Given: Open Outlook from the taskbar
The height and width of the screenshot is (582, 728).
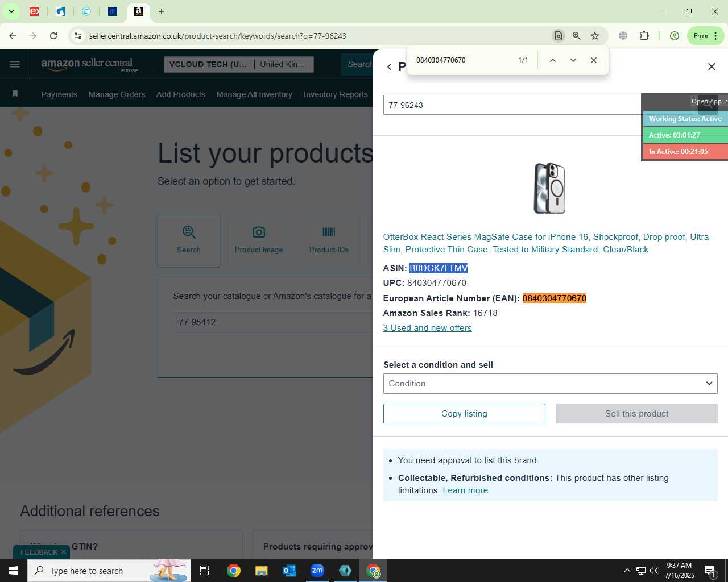Looking at the screenshot, I should 289,571.
